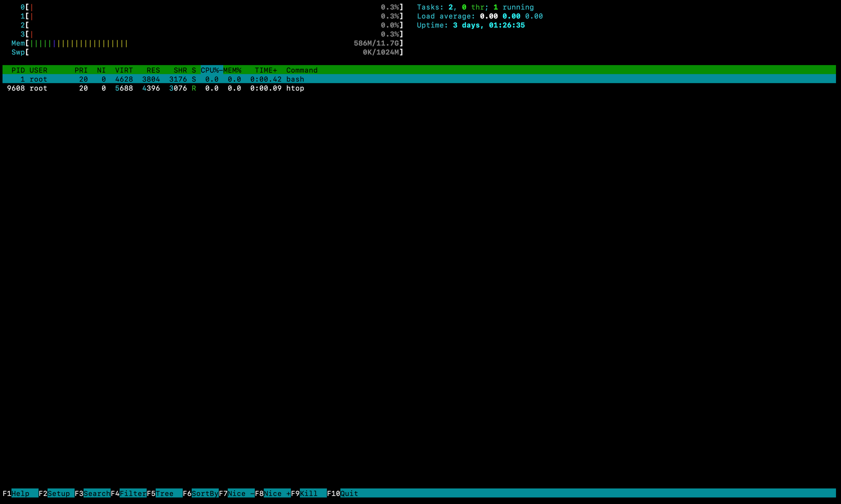Click the S state column header
The height and width of the screenshot is (504, 841).
point(194,70)
